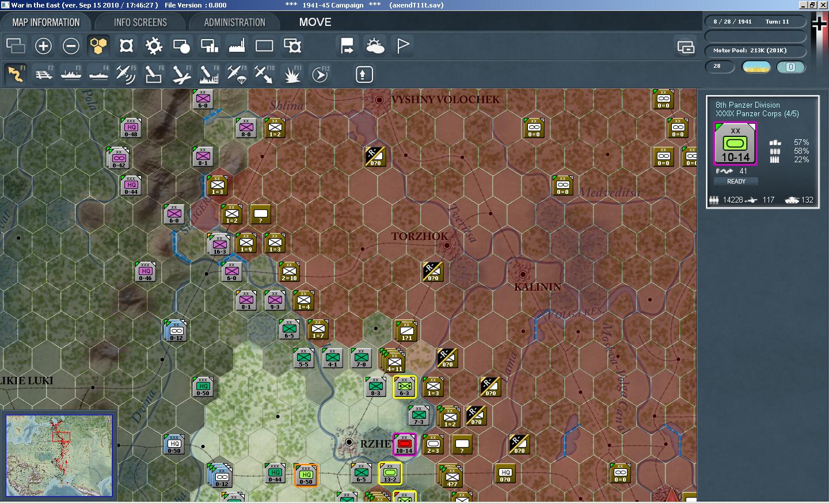Open the MAP INFORMATION tab
The height and width of the screenshot is (504, 829).
[x=46, y=22]
